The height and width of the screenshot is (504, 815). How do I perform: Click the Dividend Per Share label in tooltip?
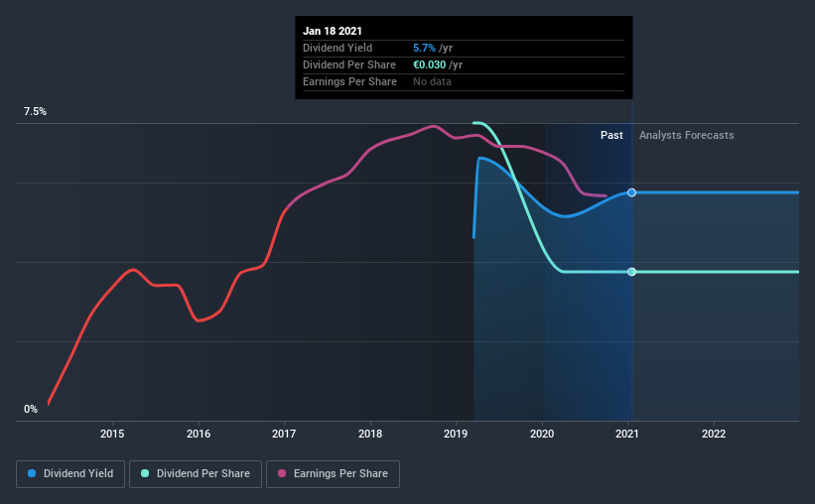[349, 64]
